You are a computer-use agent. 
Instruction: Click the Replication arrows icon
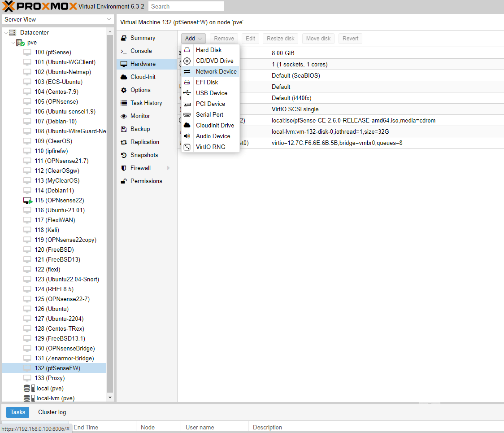tap(124, 142)
